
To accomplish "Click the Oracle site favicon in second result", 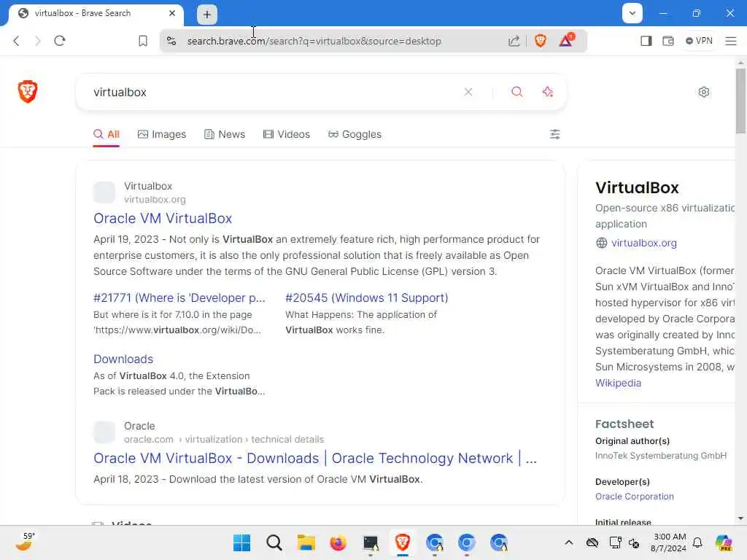I will pos(104,432).
